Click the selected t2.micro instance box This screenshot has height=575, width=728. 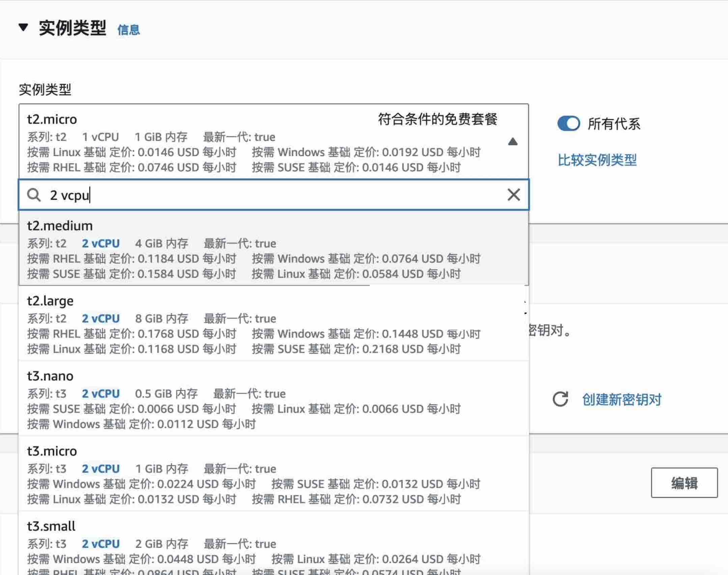[x=274, y=141]
